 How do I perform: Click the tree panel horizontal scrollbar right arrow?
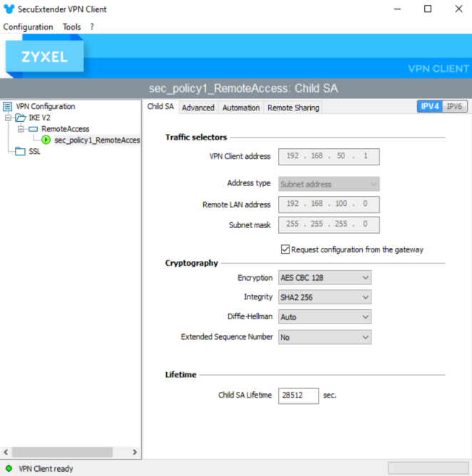pos(135,452)
